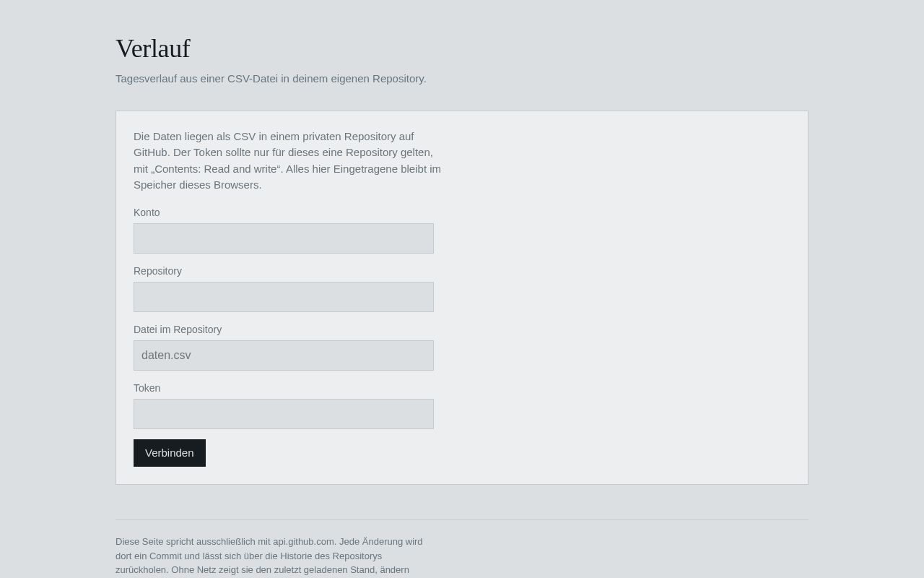
Task: Click the daten.csv file path field
Action: 284,355
